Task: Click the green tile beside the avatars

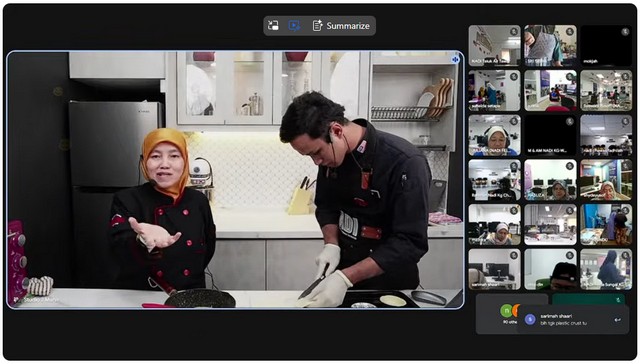Action: (x=589, y=299)
